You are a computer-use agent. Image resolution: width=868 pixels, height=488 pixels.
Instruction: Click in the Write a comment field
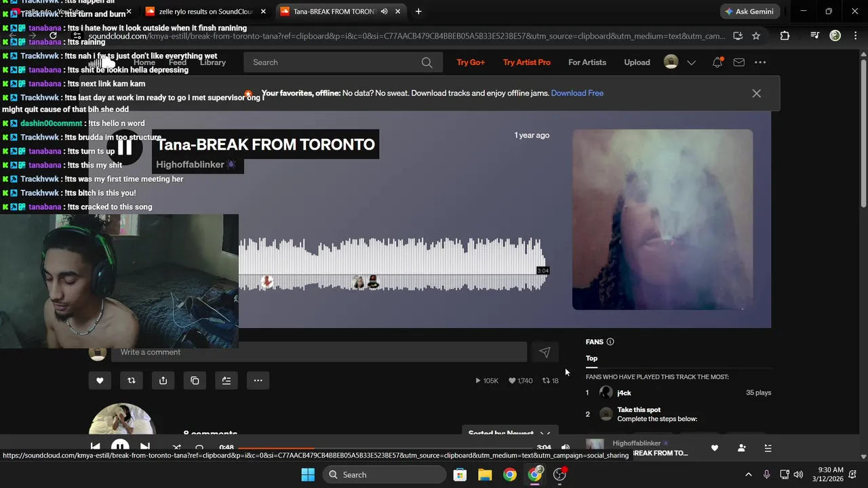point(319,352)
